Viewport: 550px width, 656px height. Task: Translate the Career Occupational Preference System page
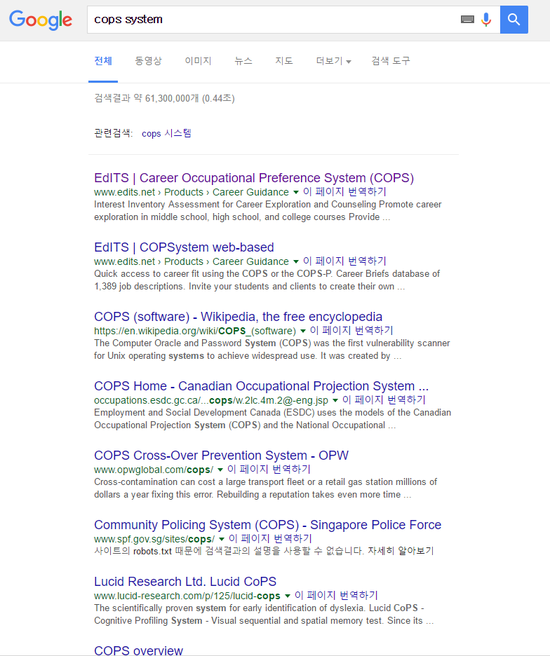tap(345, 192)
